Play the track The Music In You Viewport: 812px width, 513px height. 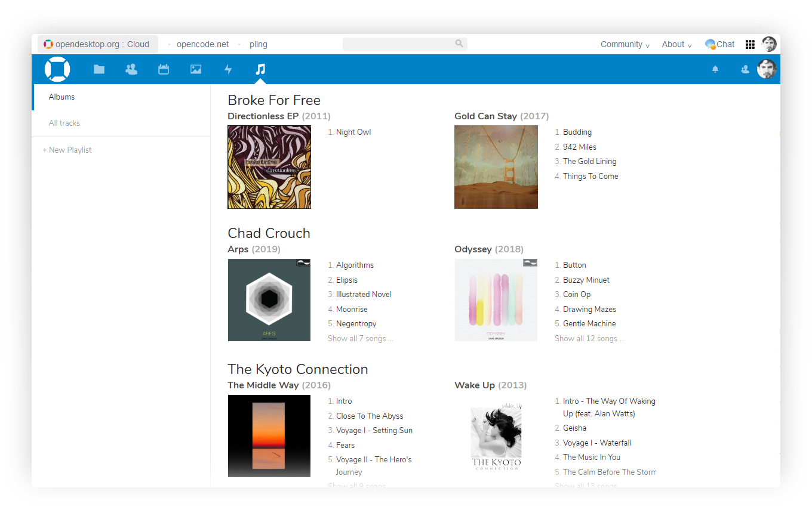tap(592, 458)
